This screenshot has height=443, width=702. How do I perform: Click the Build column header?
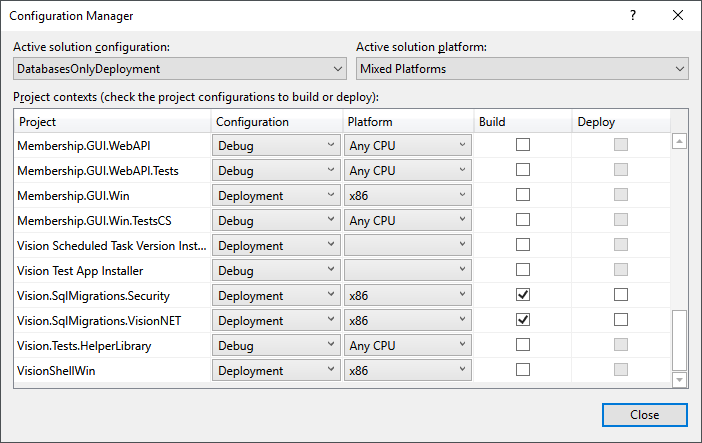[522, 121]
